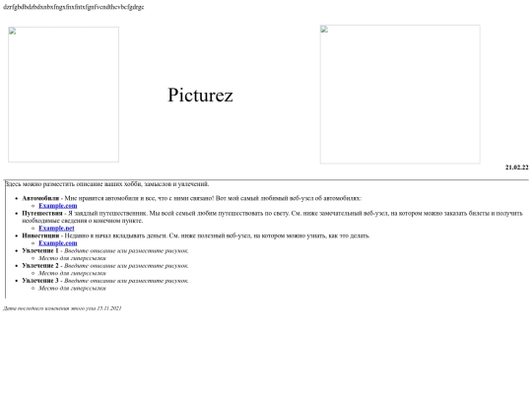
Task: Click the footer last-modified date 15.11.2021
Action: (109, 308)
